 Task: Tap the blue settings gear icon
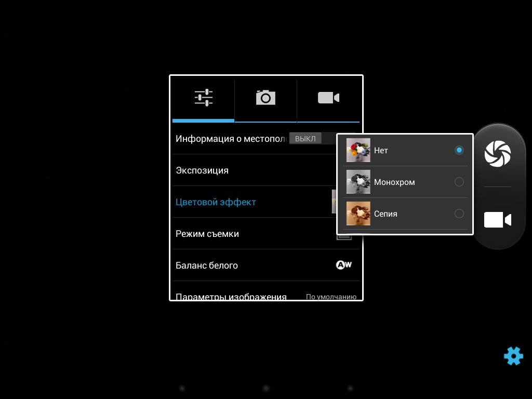pyautogui.click(x=513, y=356)
